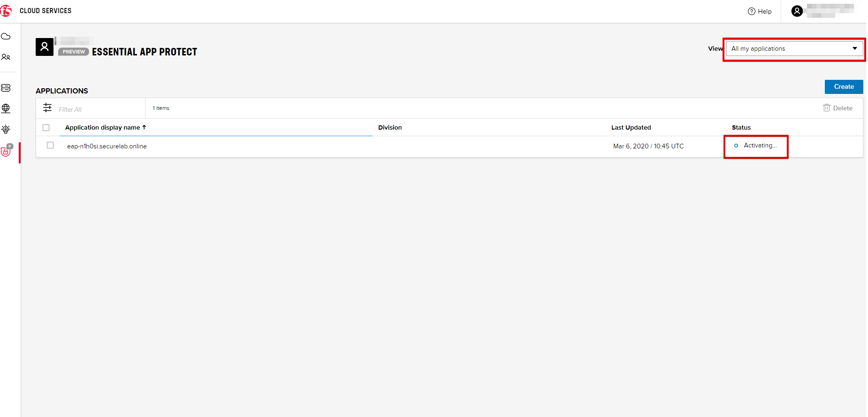
Task: Click the CLOUD SERVICES header text
Action: tap(46, 11)
